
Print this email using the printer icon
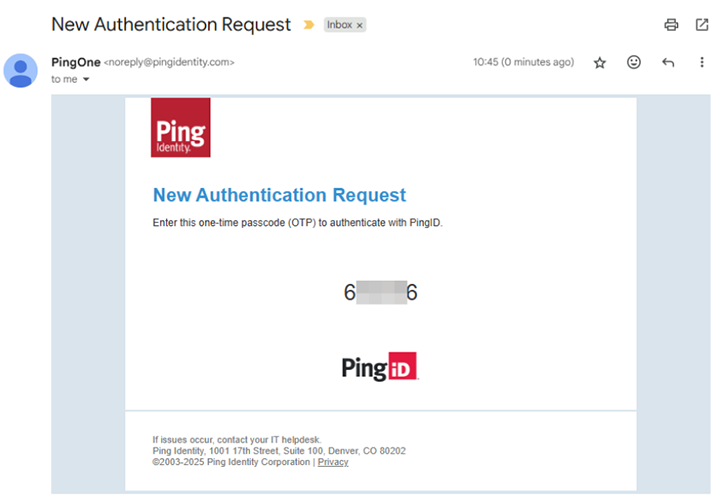pyautogui.click(x=671, y=24)
